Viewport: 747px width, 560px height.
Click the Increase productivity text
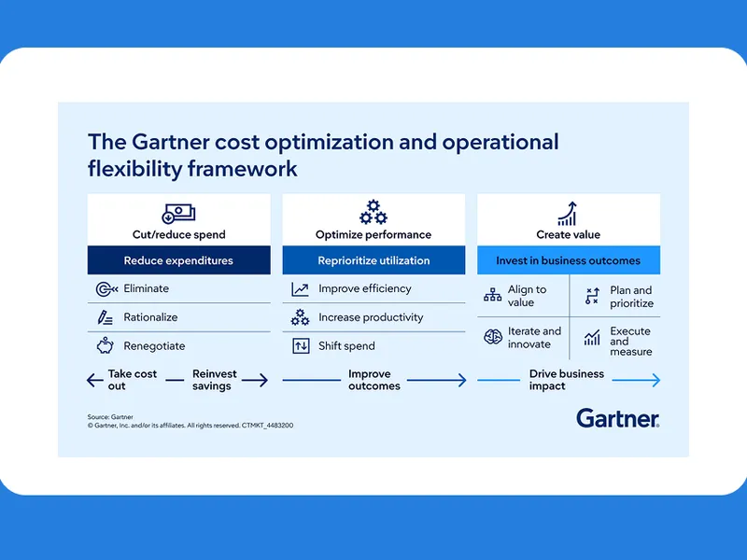[371, 317]
